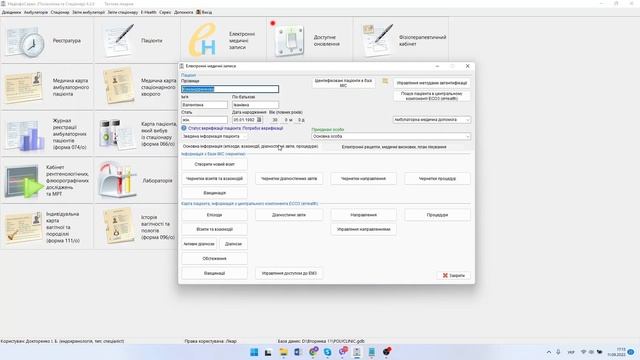
Task: Click Закрити button with red X
Action: coord(453,276)
